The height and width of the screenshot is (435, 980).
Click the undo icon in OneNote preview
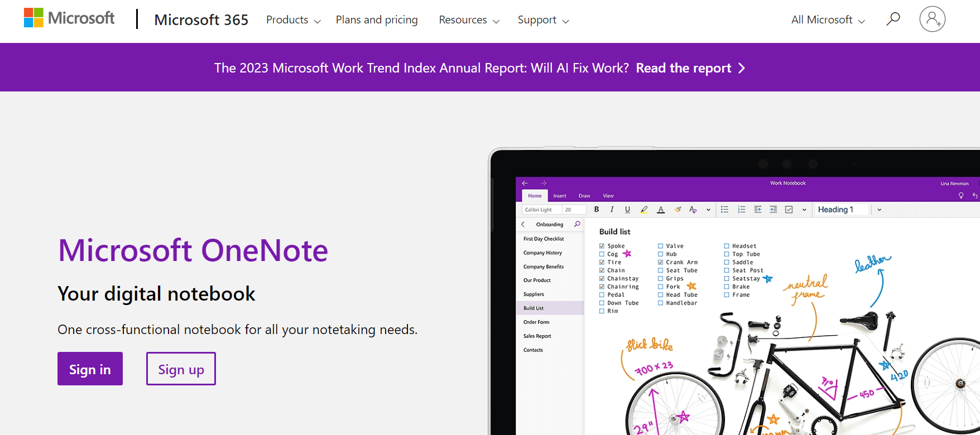(975, 196)
